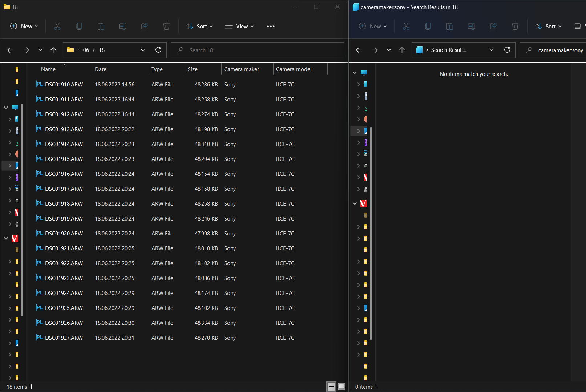Switch to thumbnail view in status bar

[x=342, y=387]
